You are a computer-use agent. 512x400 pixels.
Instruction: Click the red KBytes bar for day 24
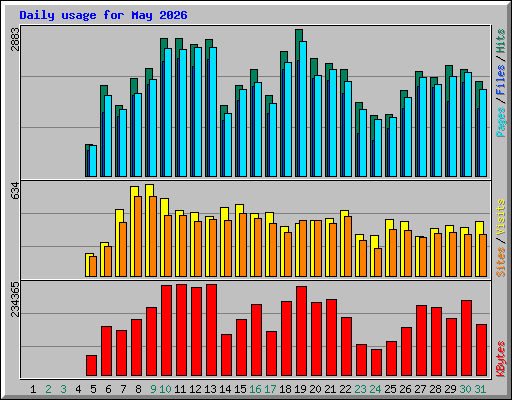377,363
